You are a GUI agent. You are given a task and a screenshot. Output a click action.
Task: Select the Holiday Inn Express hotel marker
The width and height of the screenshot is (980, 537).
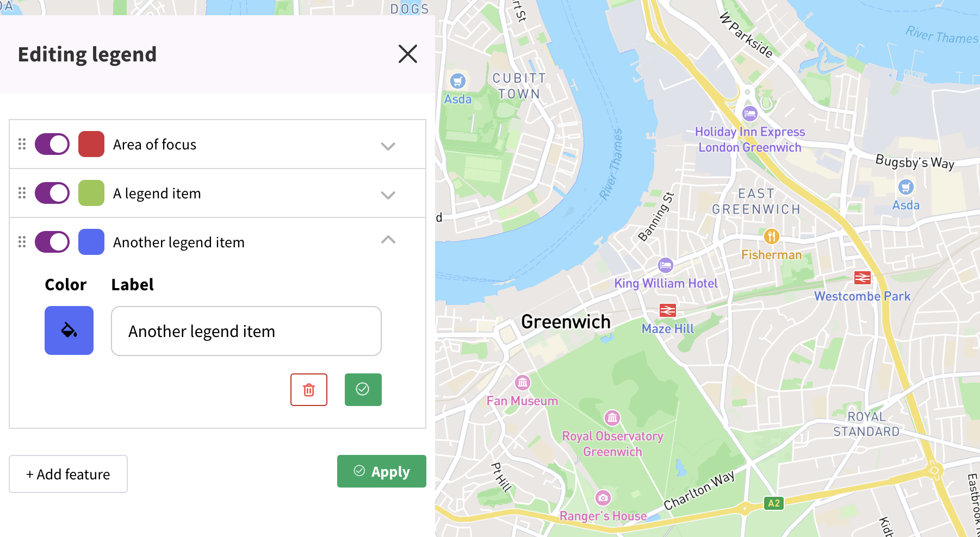pyautogui.click(x=749, y=114)
